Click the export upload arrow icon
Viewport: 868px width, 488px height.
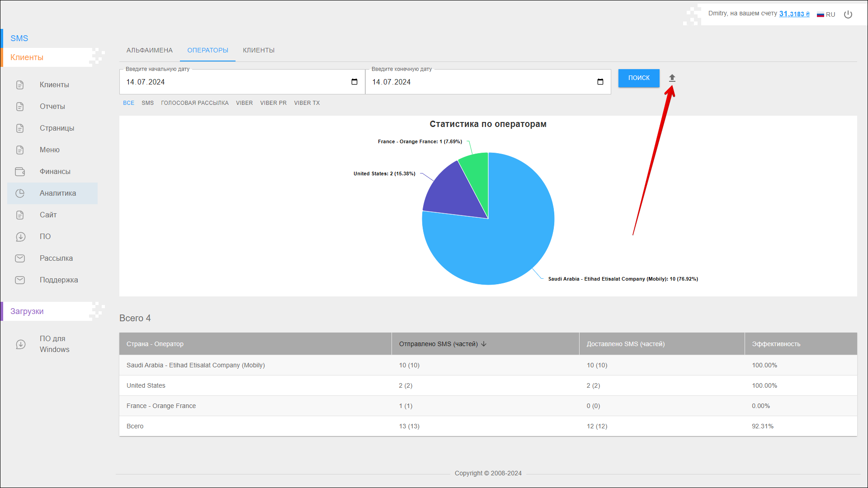672,78
